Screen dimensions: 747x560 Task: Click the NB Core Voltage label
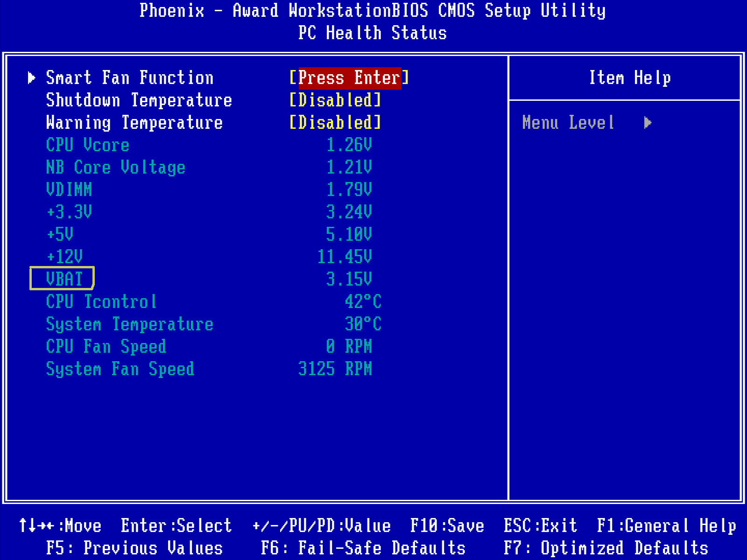116,167
